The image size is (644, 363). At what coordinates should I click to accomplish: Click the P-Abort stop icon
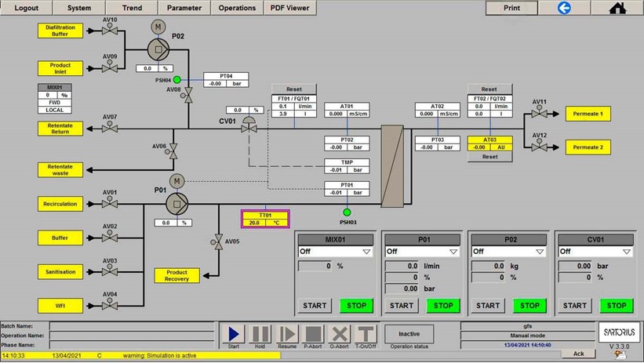coord(313,332)
